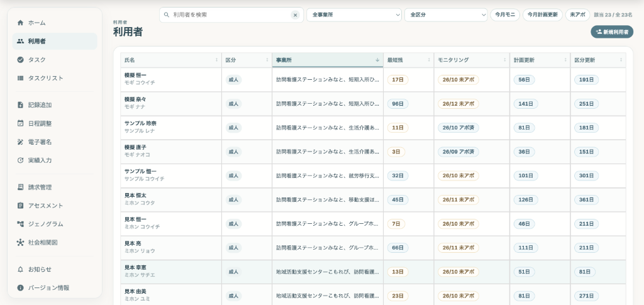This screenshot has width=644, height=305.
Task: Click the down-arrow sort icon in 事業所 header
Action: pos(377,60)
